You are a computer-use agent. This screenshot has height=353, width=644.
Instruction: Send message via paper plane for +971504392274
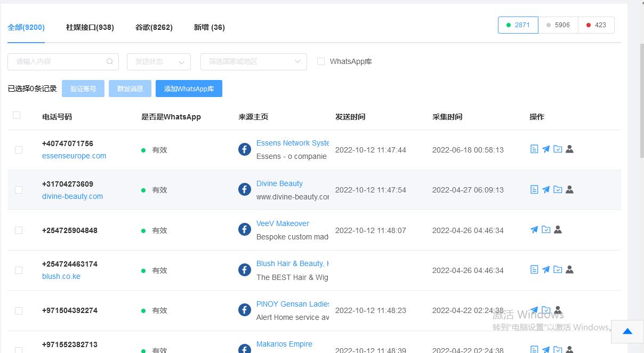point(534,310)
